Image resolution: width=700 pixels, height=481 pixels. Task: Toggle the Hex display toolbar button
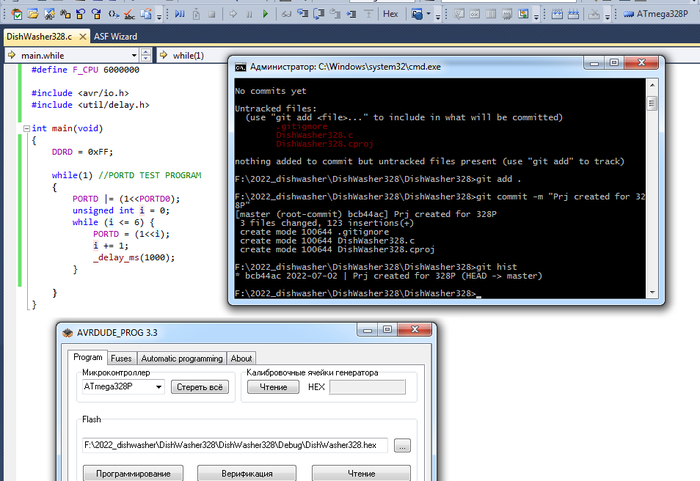click(390, 15)
